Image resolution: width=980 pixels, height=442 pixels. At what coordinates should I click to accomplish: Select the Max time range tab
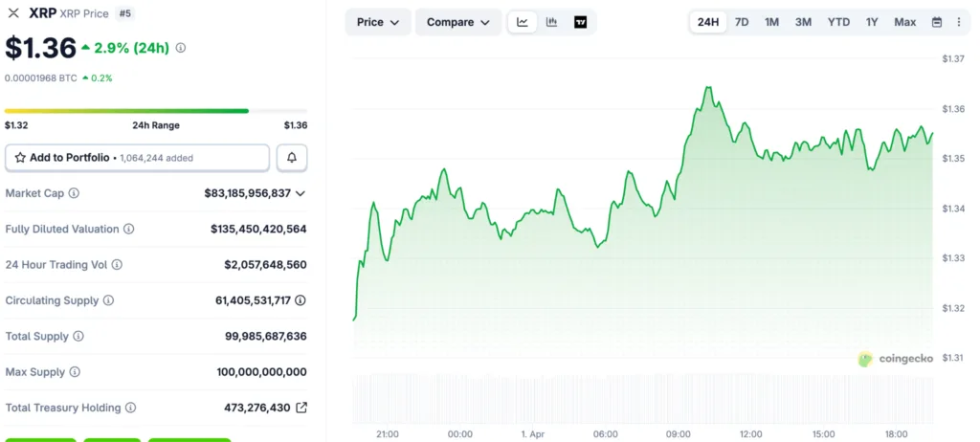coord(905,22)
